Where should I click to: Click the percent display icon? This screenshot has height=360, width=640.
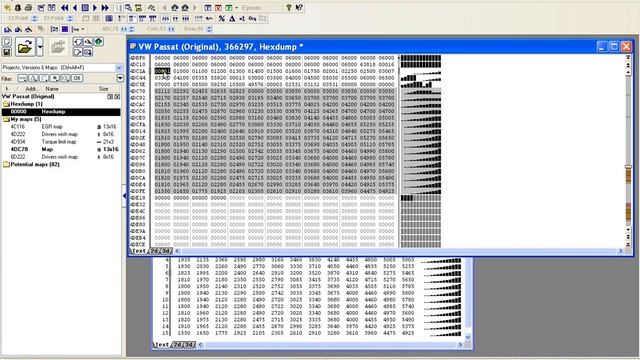point(222,18)
